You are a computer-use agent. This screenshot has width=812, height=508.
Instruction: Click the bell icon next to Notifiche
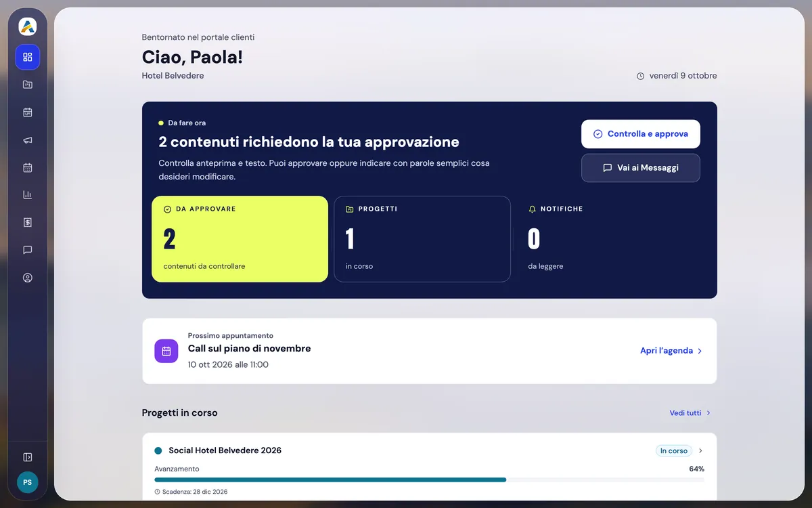532,209
